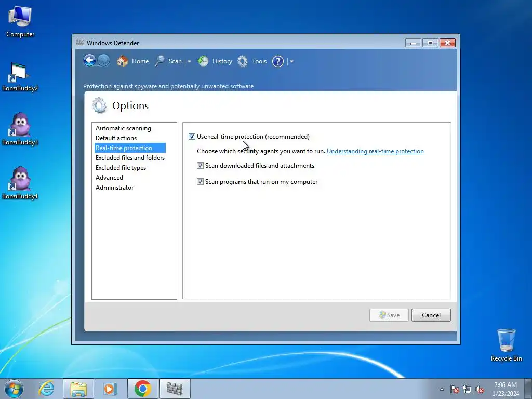This screenshot has width=532, height=399.
Task: Click Windows Defender title bar icon
Action: click(x=80, y=43)
